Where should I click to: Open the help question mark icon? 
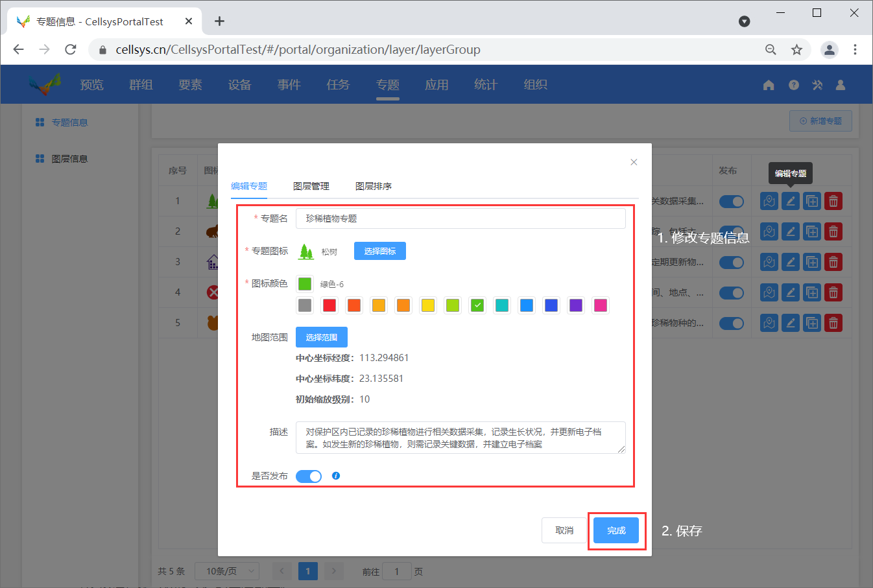[793, 85]
